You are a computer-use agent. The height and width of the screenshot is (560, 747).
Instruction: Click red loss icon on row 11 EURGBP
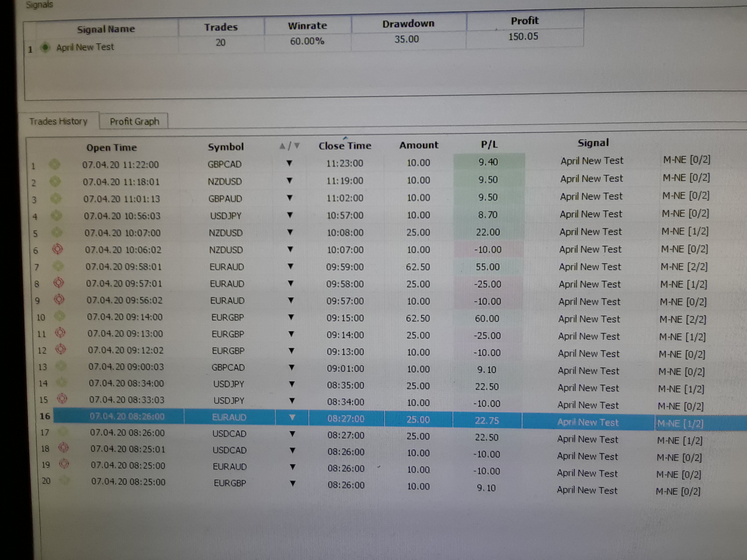[x=60, y=332]
